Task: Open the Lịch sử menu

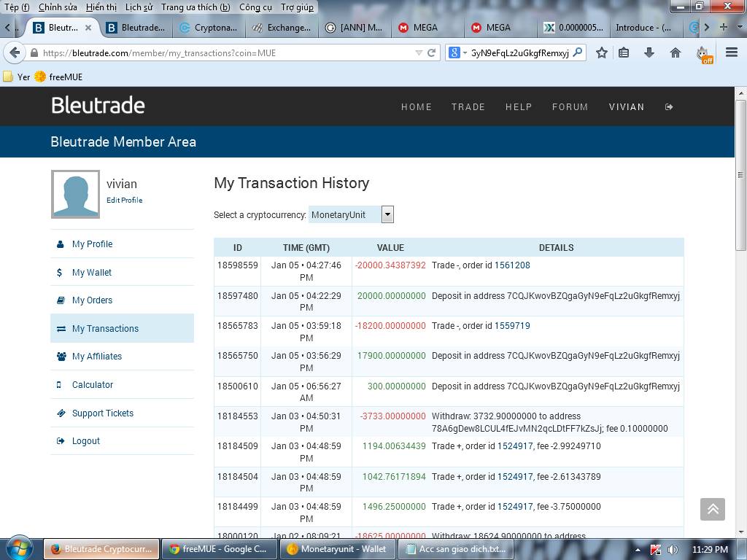Action: click(x=139, y=7)
